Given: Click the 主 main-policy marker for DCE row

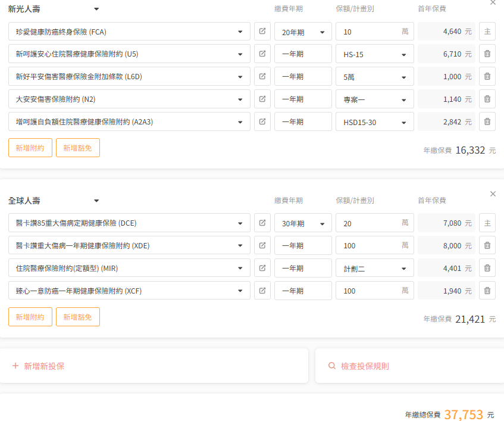Looking at the screenshot, I should (x=487, y=223).
